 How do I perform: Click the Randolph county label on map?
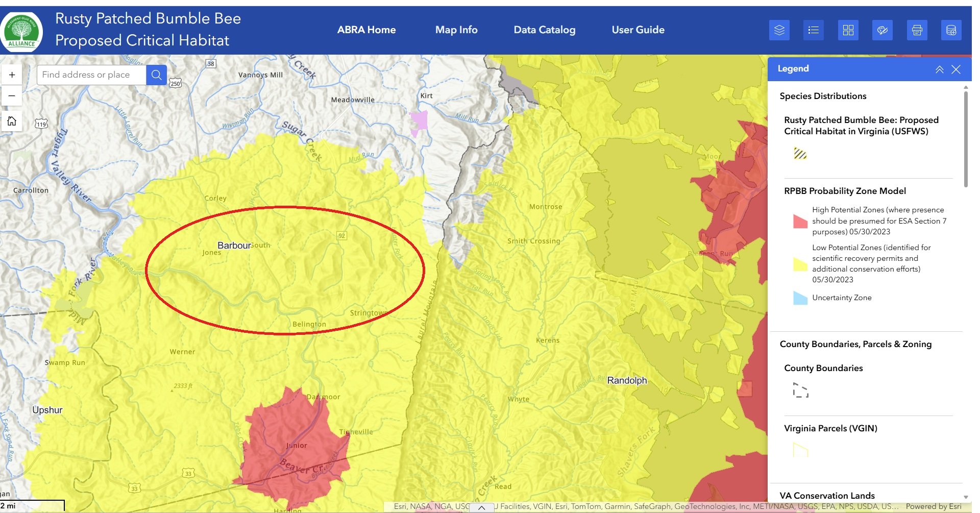click(627, 380)
